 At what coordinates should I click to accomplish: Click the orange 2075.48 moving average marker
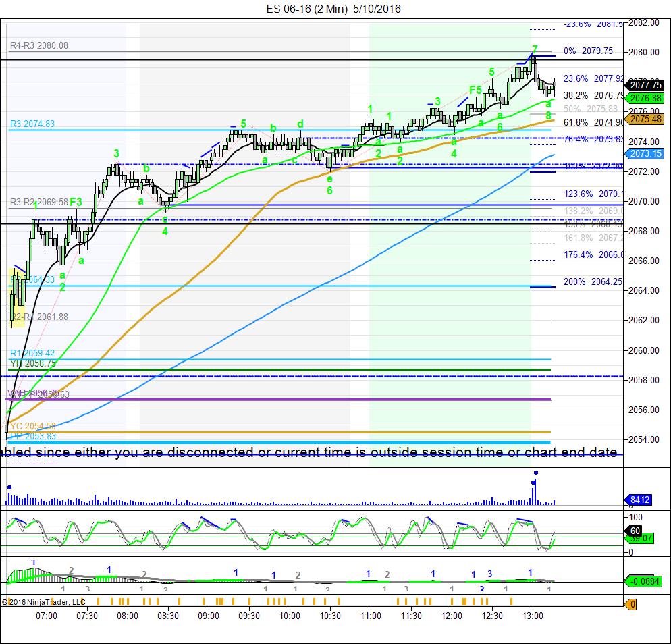tap(645, 119)
